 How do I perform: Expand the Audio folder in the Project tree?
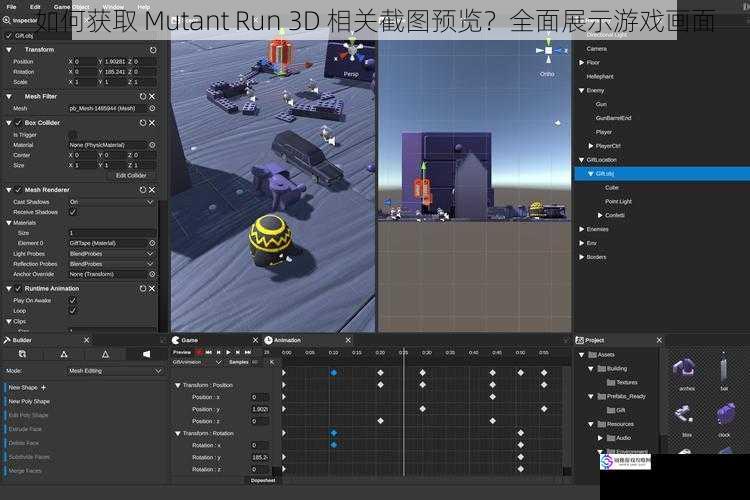pyautogui.click(x=600, y=438)
